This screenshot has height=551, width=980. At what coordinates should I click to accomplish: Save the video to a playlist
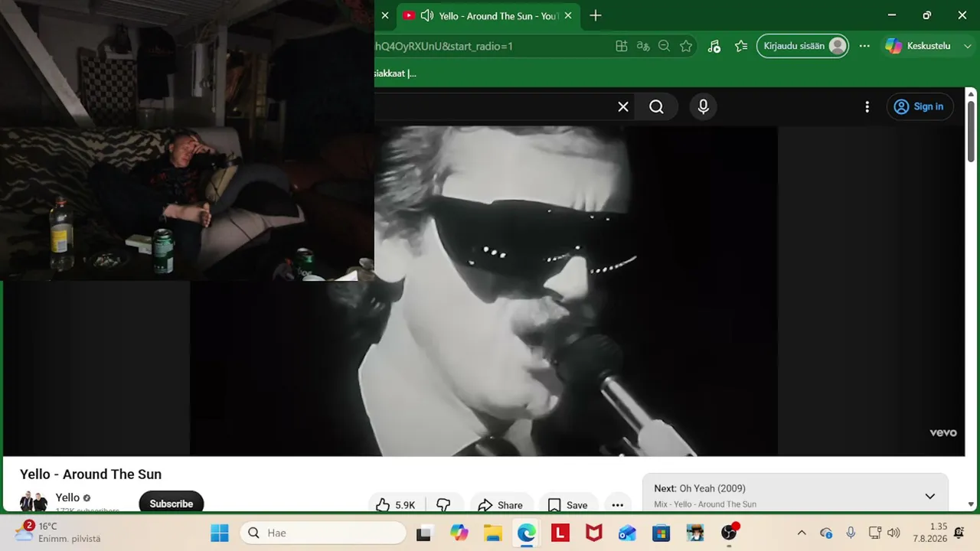[568, 505]
